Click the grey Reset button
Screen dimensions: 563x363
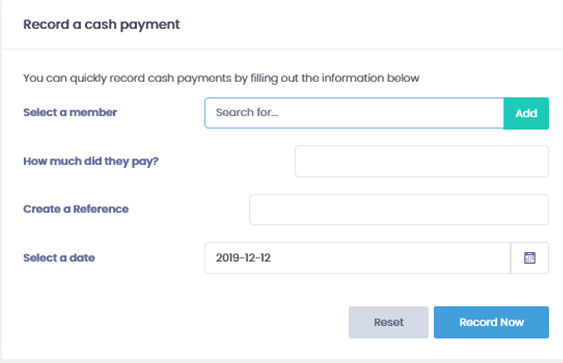(388, 322)
